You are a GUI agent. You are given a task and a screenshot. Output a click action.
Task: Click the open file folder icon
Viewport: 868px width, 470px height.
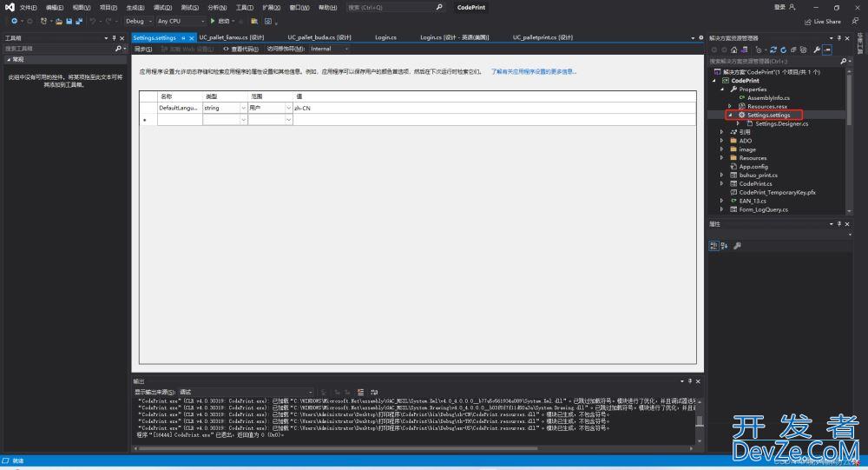[59, 21]
